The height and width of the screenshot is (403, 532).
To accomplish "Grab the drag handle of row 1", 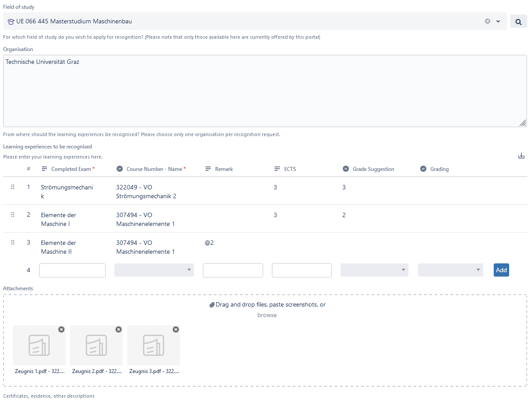I will 13,187.
